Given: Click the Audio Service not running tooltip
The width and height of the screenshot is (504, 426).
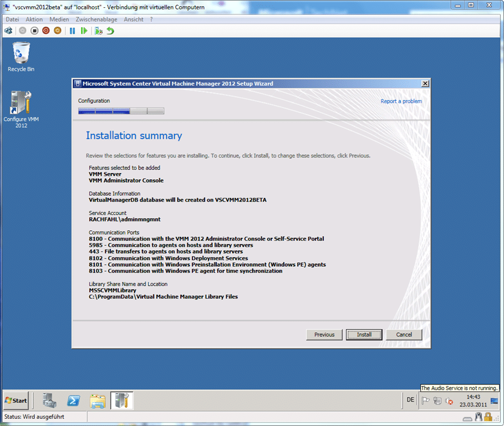Looking at the screenshot, I should pos(459,388).
